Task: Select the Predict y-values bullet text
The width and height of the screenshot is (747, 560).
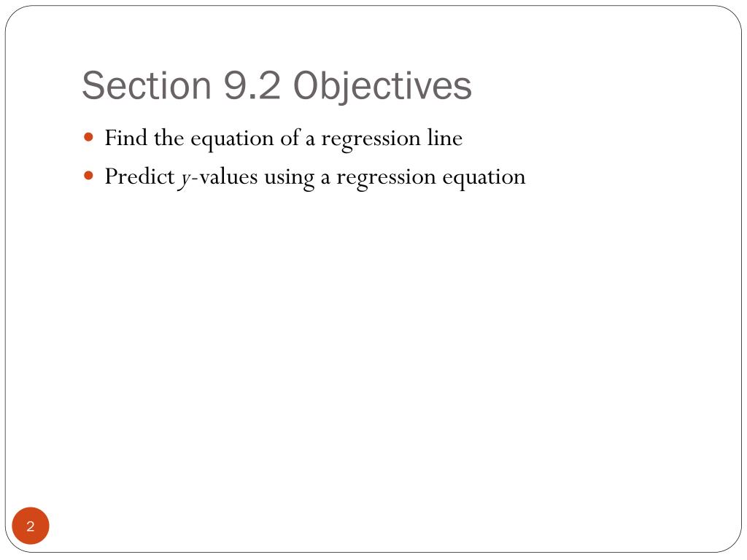Action: 315,178
